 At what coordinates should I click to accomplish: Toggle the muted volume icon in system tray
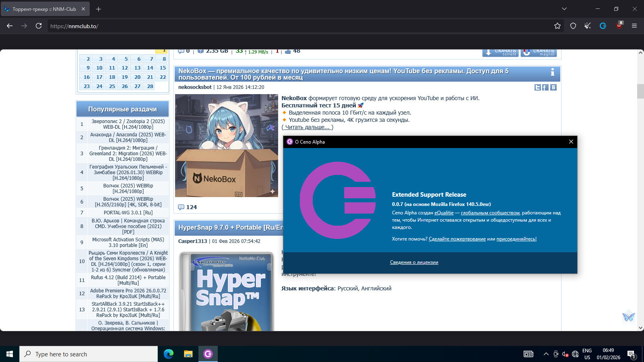coord(565,354)
